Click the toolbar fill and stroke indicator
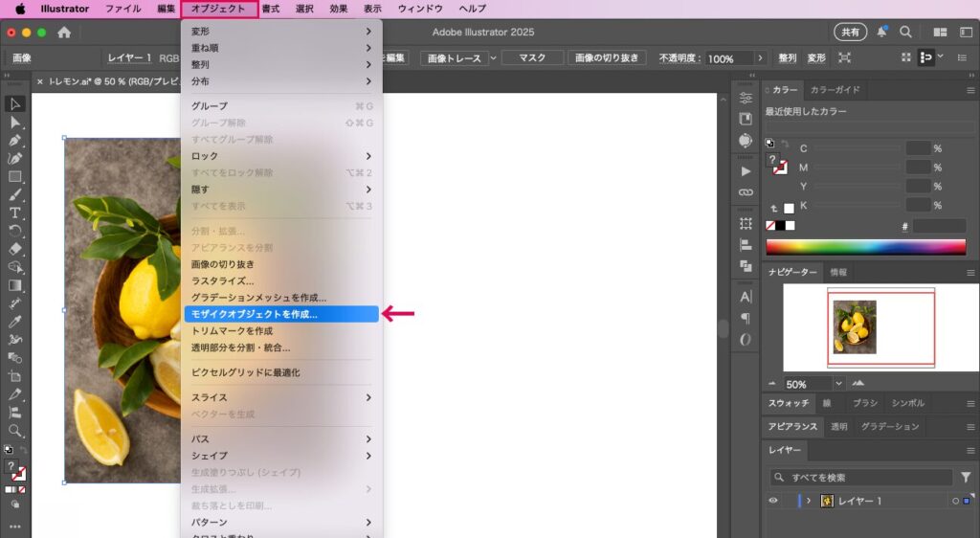 [x=15, y=470]
